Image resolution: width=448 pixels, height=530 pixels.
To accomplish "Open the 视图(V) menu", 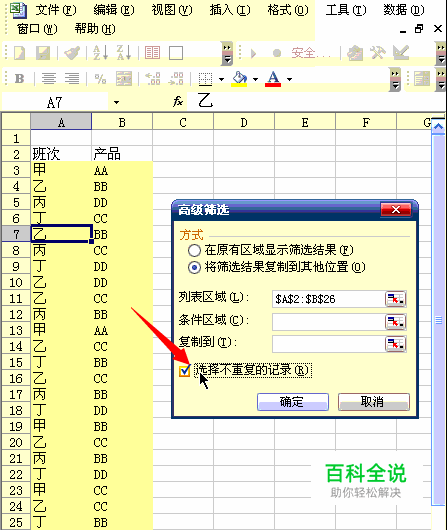I will click(172, 10).
